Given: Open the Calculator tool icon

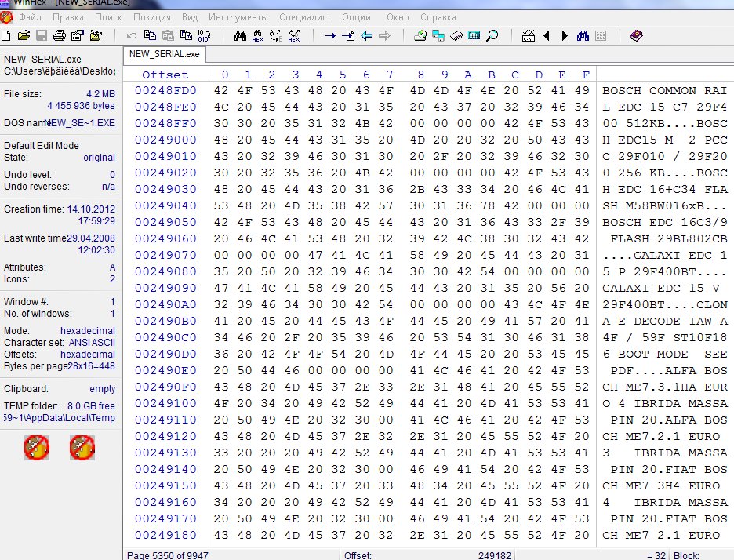Looking at the screenshot, I should click(x=474, y=35).
